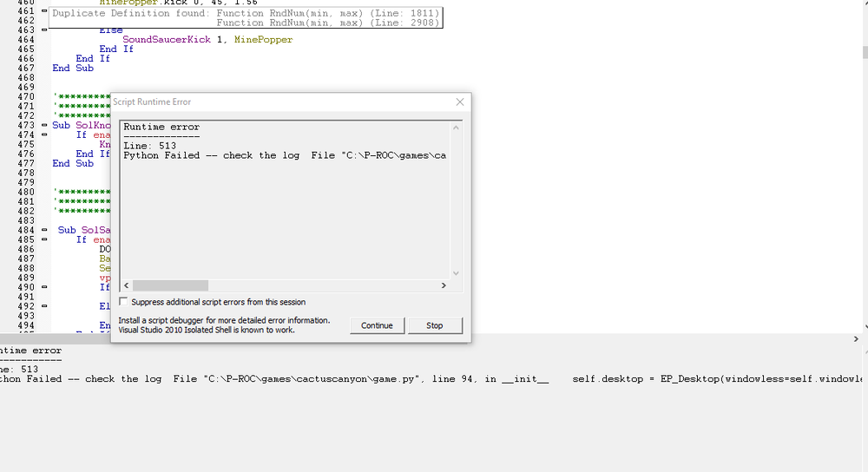Close the Script Runtime Error dialog

pos(459,102)
